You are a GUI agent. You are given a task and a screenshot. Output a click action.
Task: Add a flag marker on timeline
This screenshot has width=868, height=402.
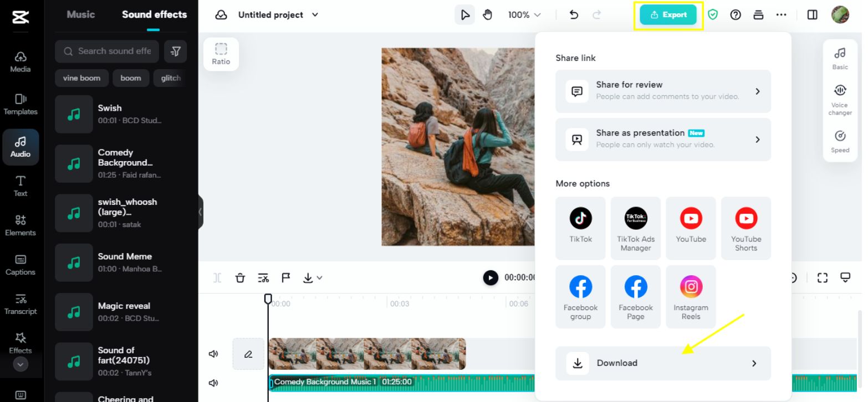coord(286,278)
